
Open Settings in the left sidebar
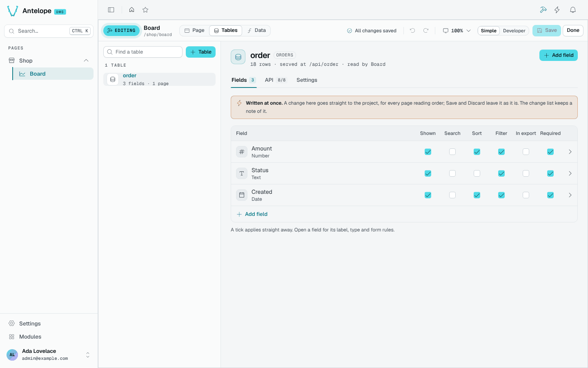[49, 323]
